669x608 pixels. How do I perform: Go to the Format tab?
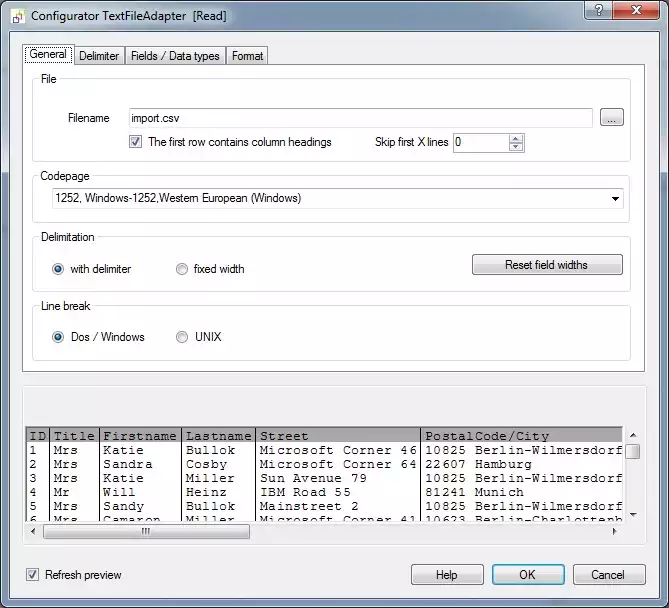click(x=248, y=56)
